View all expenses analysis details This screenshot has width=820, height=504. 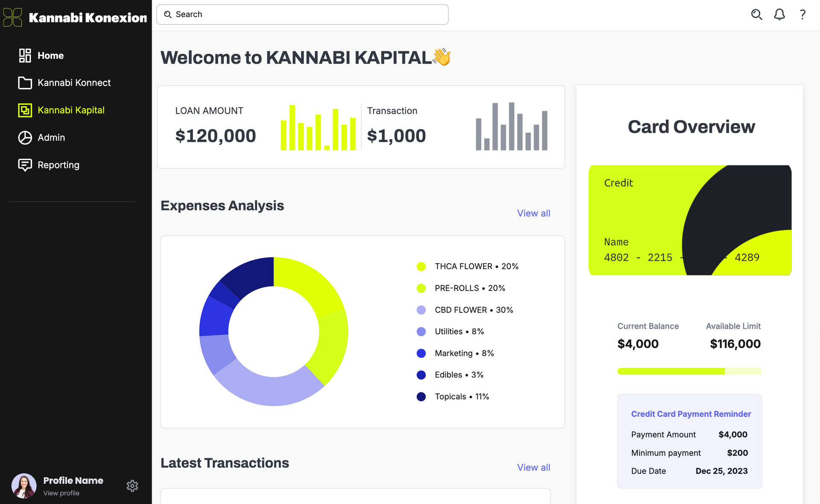533,213
